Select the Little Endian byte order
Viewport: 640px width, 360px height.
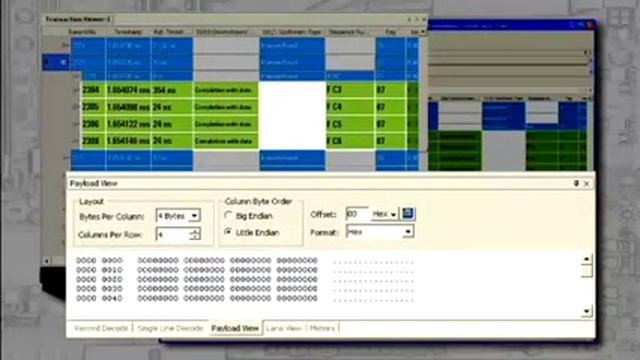[228, 232]
